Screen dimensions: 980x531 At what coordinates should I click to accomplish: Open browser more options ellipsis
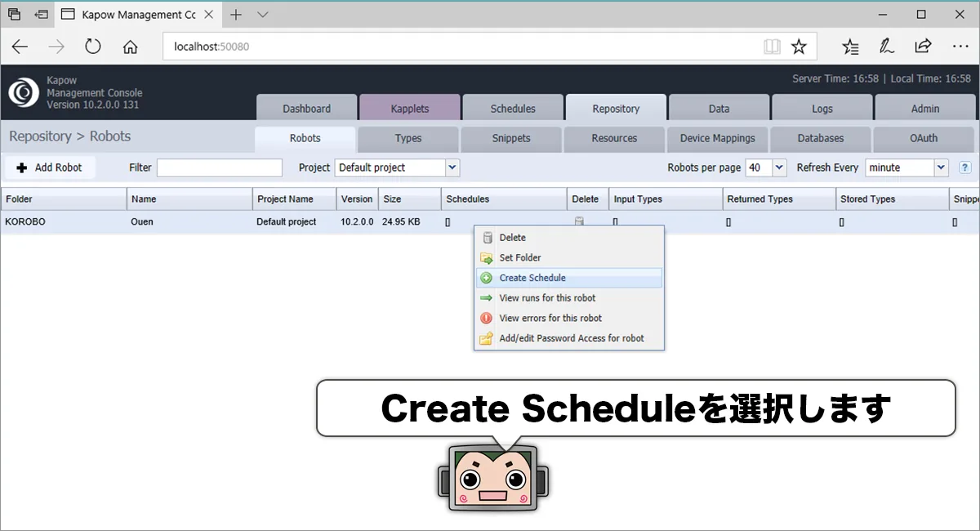click(x=960, y=47)
